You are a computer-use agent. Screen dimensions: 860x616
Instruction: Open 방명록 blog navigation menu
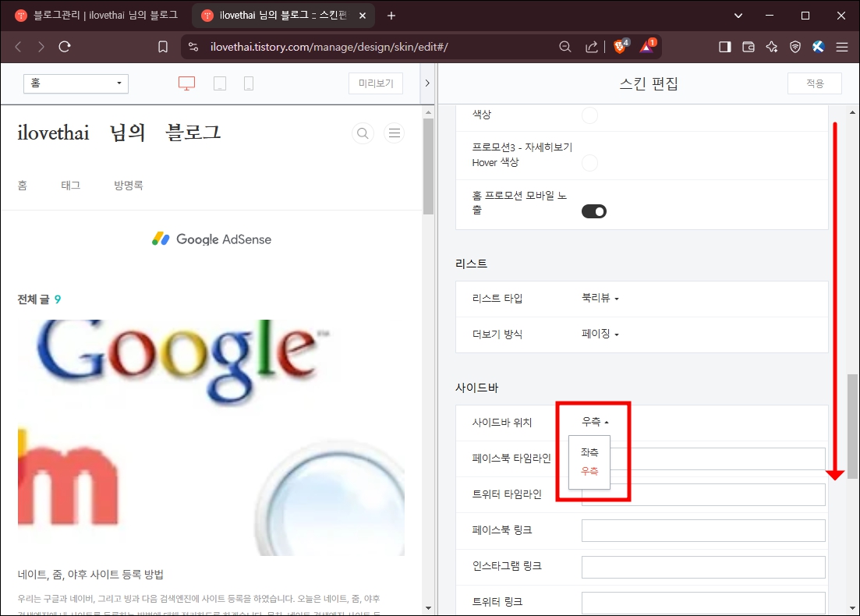(x=129, y=186)
